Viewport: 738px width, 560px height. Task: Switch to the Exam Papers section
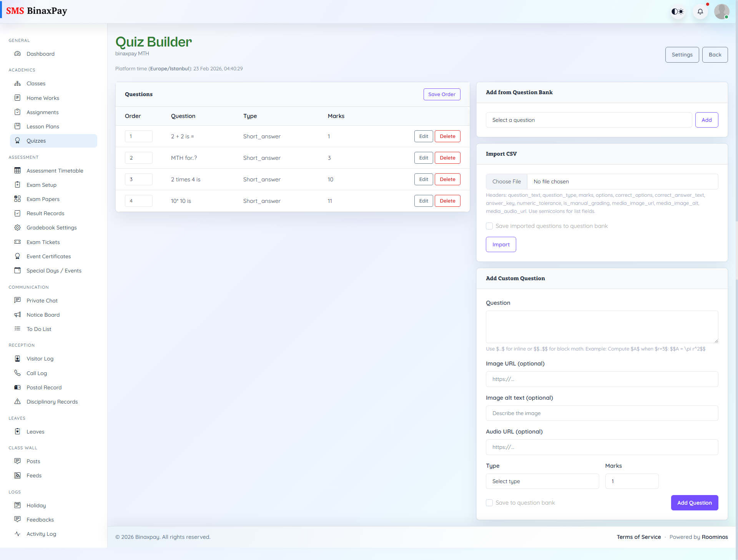coord(43,199)
